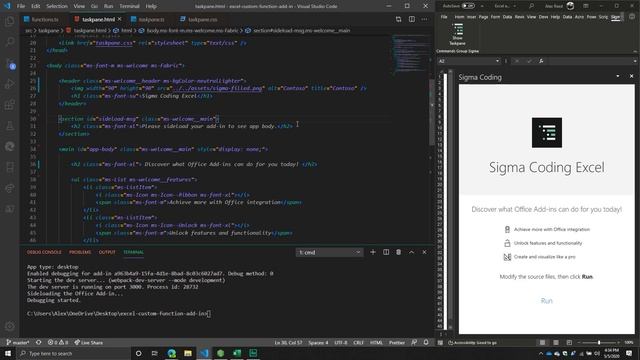This screenshot has height=360, width=640.
Task: Click the Excel icon in Windows taskbar
Action: coord(237,353)
